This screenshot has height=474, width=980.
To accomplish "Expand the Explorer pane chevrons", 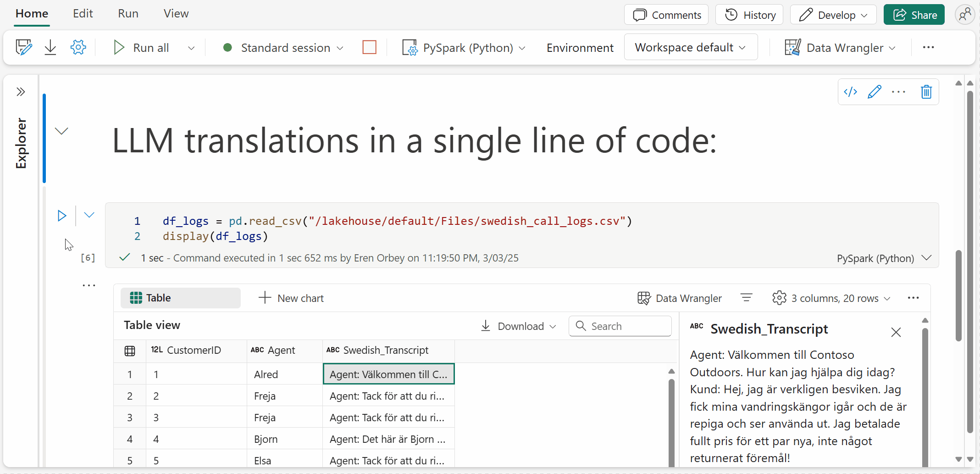I will [21, 92].
